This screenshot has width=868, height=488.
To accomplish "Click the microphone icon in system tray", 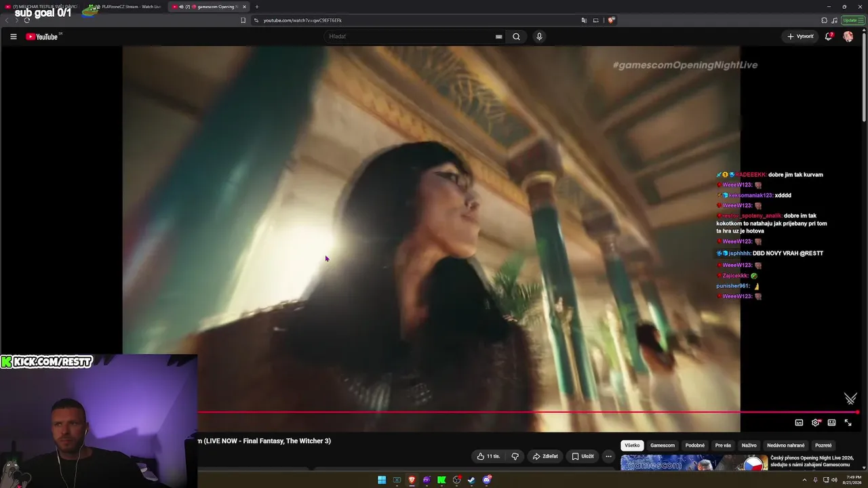I will (815, 480).
